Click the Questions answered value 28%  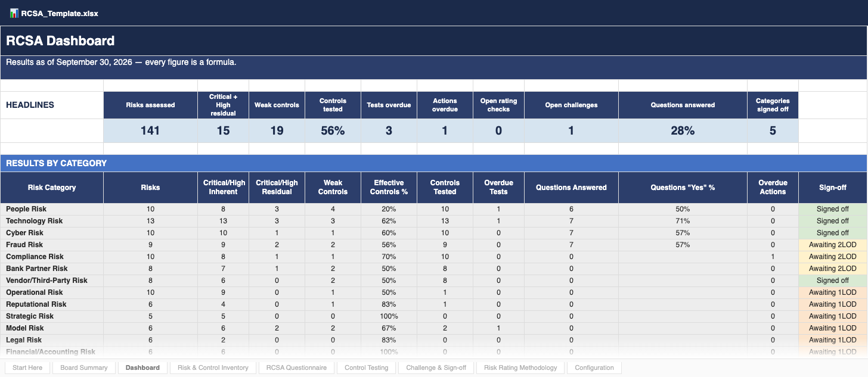point(683,130)
